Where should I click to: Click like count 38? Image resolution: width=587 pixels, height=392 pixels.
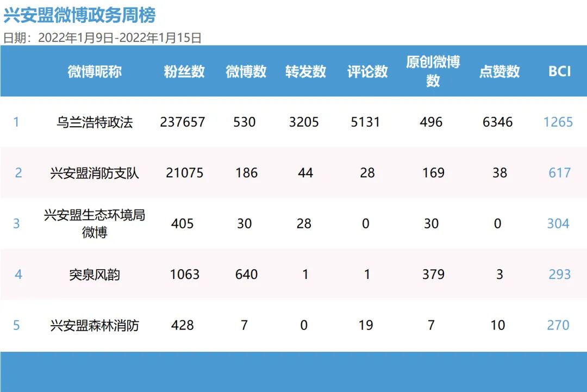[500, 173]
